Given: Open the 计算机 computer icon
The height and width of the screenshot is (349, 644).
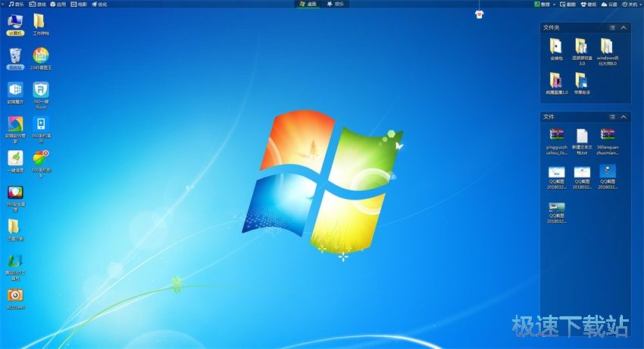Looking at the screenshot, I should click(x=15, y=24).
